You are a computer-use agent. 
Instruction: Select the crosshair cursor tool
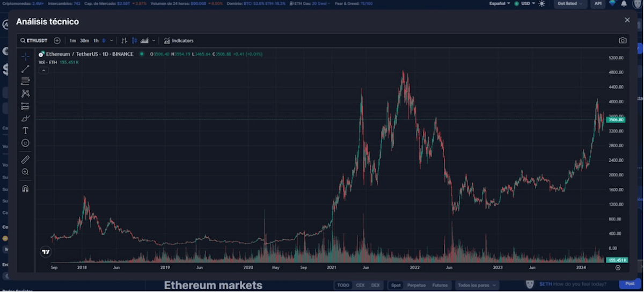(25, 56)
